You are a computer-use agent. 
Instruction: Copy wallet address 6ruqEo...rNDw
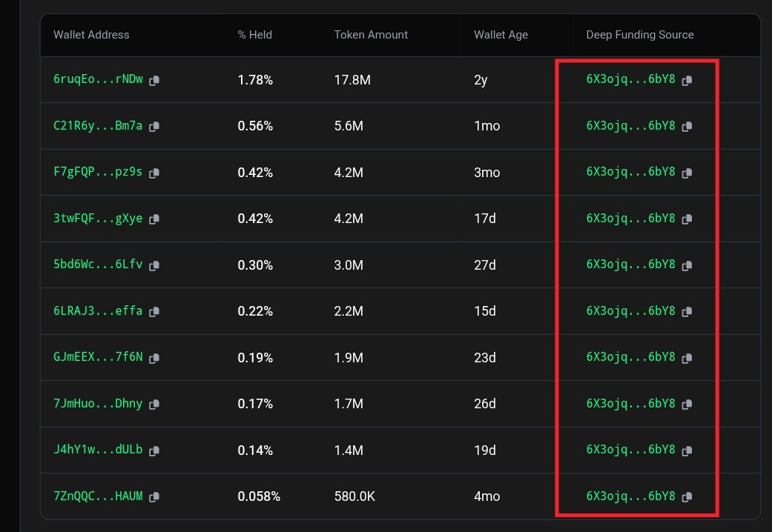coord(154,81)
